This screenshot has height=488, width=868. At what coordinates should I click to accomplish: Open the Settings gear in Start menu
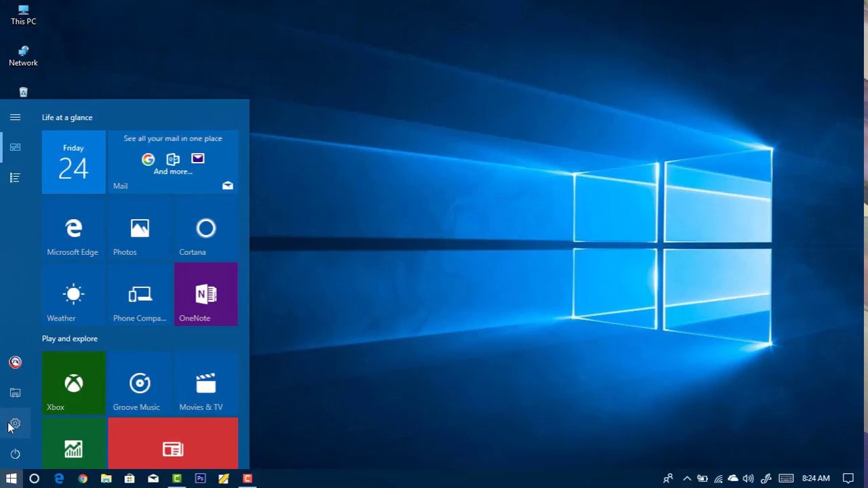tap(15, 424)
